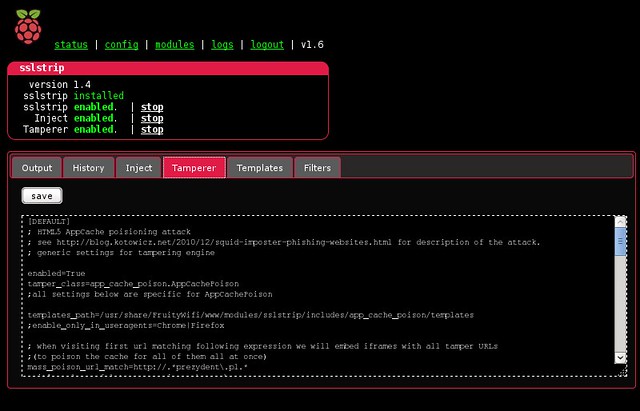
Task: Go to the config page
Action: [121, 44]
